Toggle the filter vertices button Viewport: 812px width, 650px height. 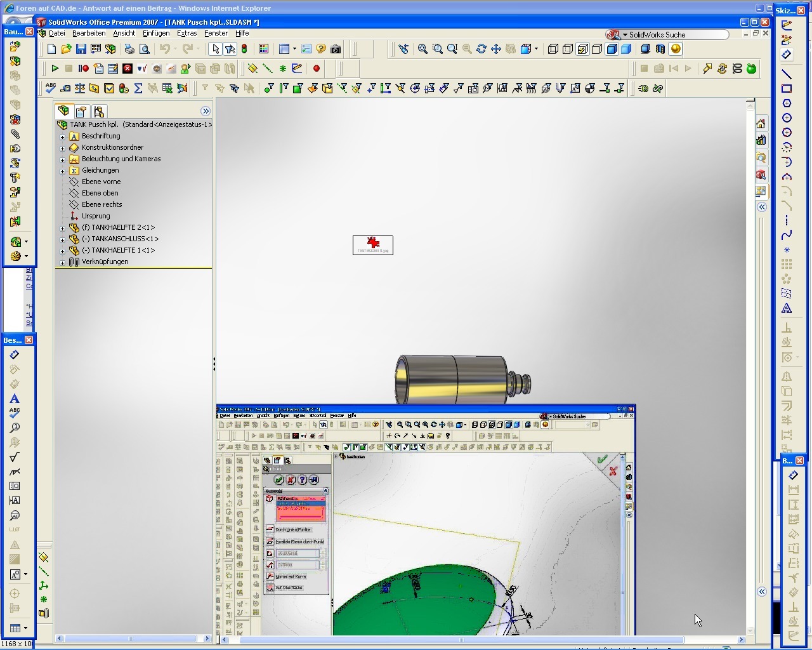(269, 88)
